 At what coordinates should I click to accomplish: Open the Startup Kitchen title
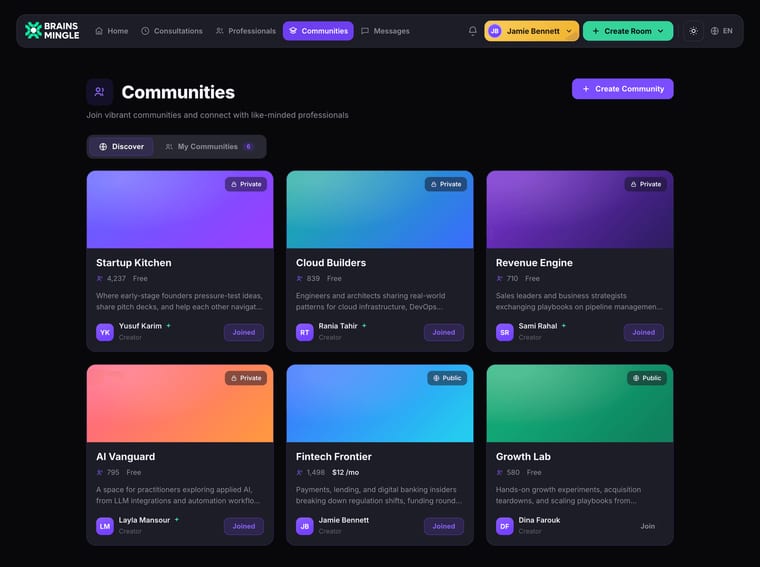(134, 263)
